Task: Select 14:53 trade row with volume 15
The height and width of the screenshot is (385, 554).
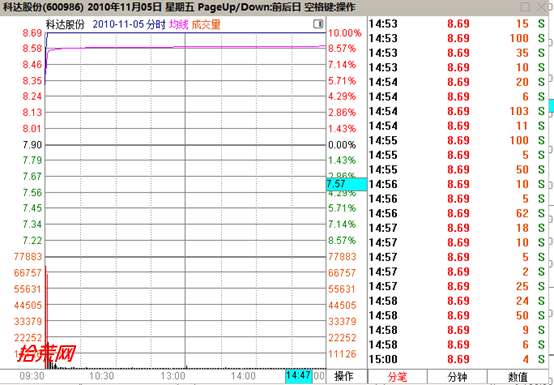Action: pyautogui.click(x=457, y=24)
